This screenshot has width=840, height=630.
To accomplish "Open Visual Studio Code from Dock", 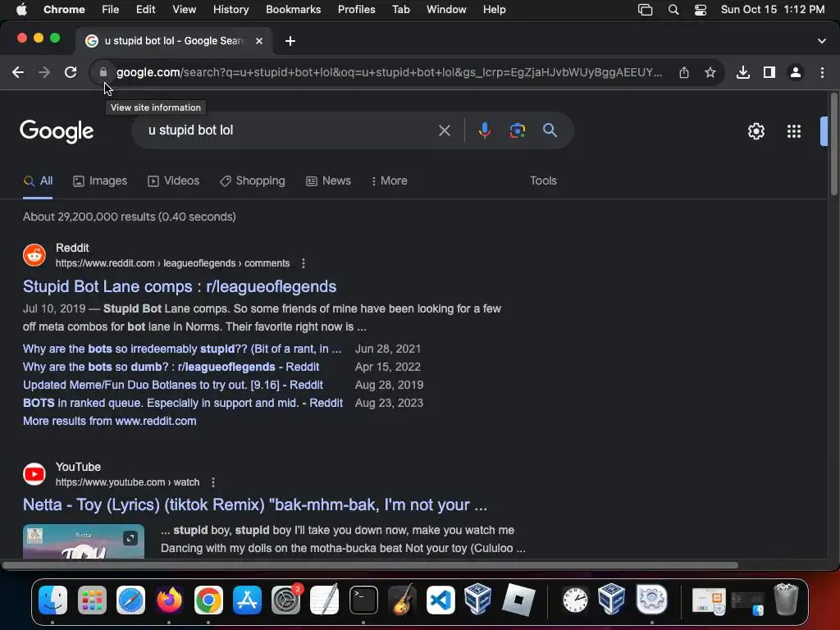I will tap(441, 600).
